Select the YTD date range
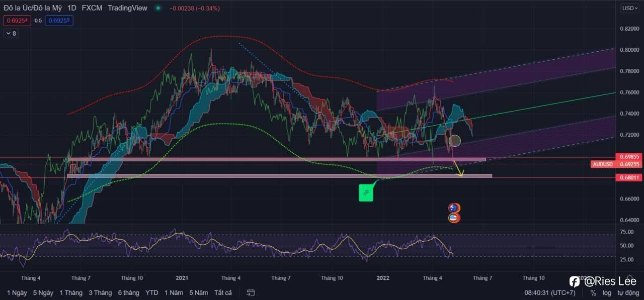This screenshot has height=300, width=644. pyautogui.click(x=152, y=292)
